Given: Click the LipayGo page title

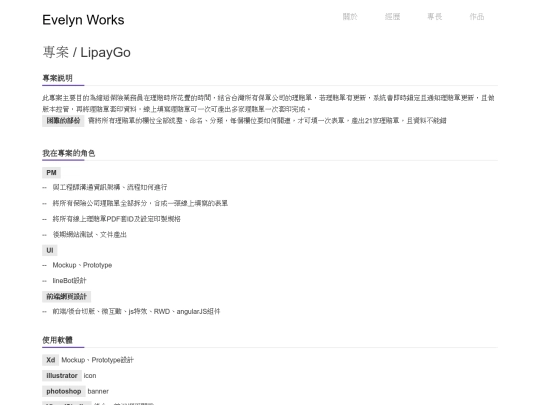Looking at the screenshot, I should point(86,52).
